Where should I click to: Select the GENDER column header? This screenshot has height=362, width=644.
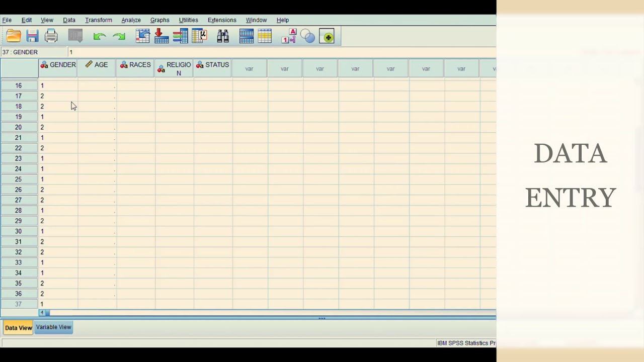click(x=58, y=68)
